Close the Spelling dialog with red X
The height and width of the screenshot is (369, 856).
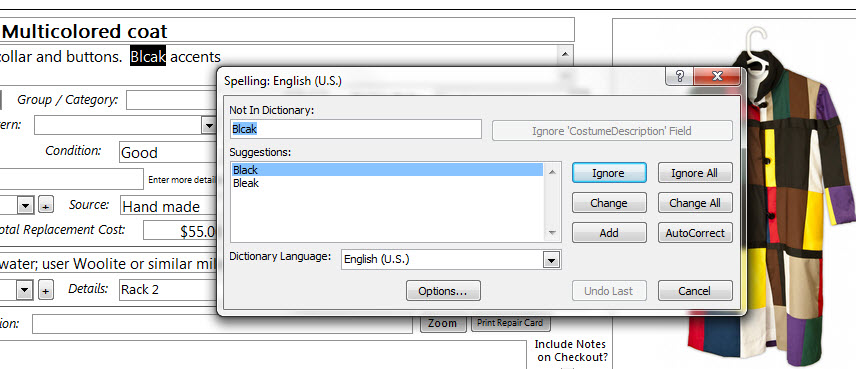click(717, 76)
